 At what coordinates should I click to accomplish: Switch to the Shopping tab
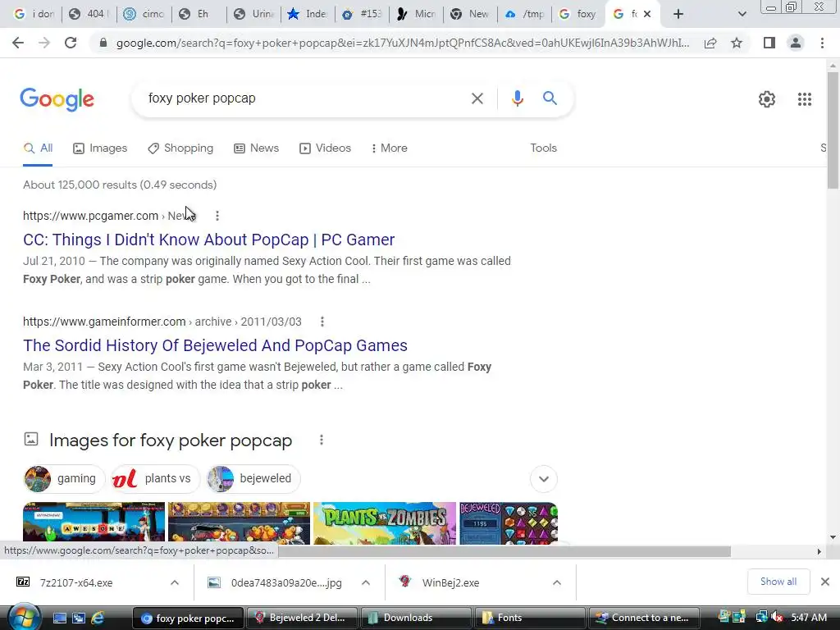pyautogui.click(x=180, y=148)
